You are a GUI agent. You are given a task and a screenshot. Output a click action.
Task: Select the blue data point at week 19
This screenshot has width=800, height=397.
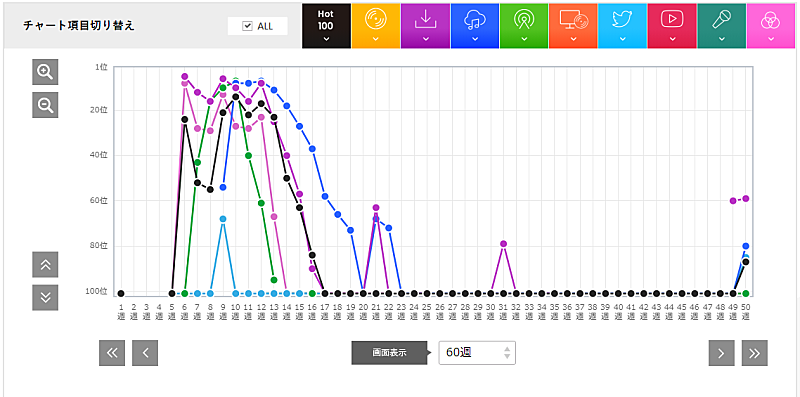click(x=351, y=230)
